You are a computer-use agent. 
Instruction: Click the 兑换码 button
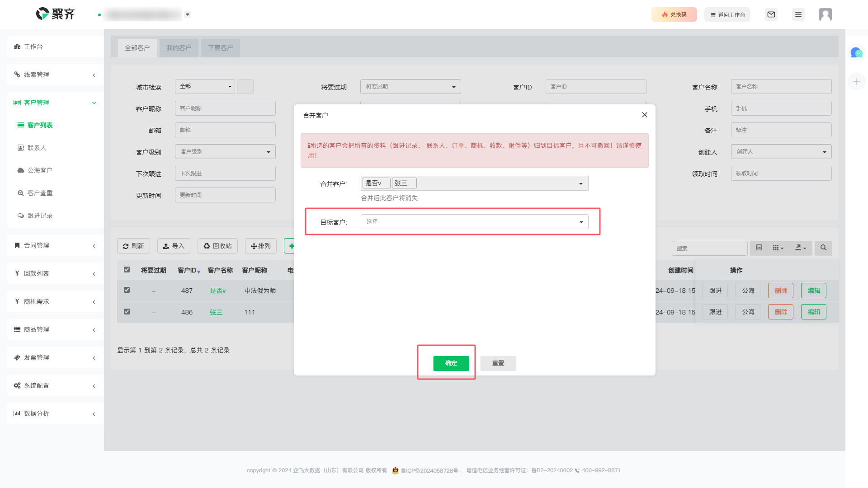tap(674, 14)
